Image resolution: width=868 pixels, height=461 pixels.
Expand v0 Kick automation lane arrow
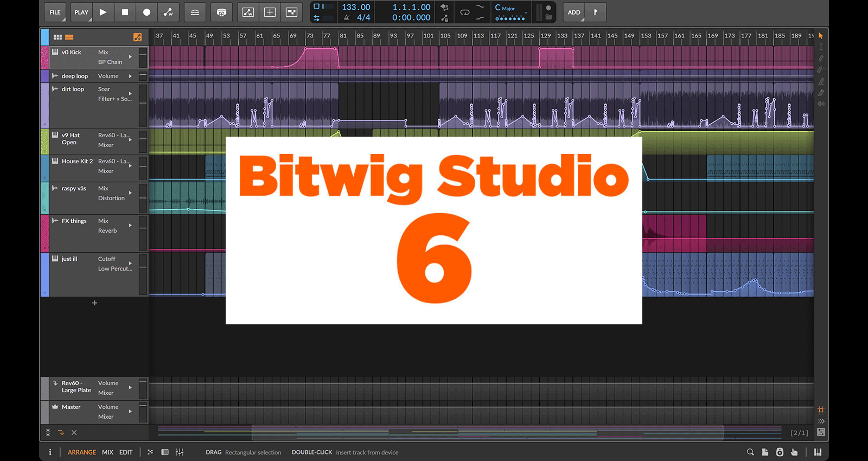tap(130, 56)
